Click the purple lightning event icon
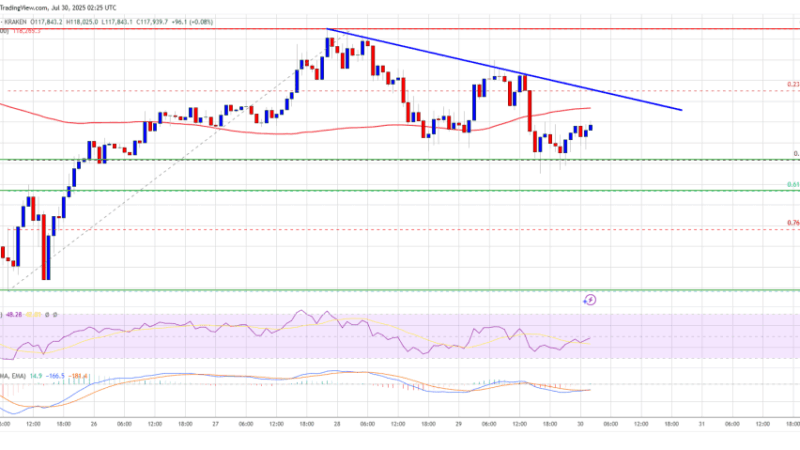The height and width of the screenshot is (450, 800). click(x=589, y=300)
